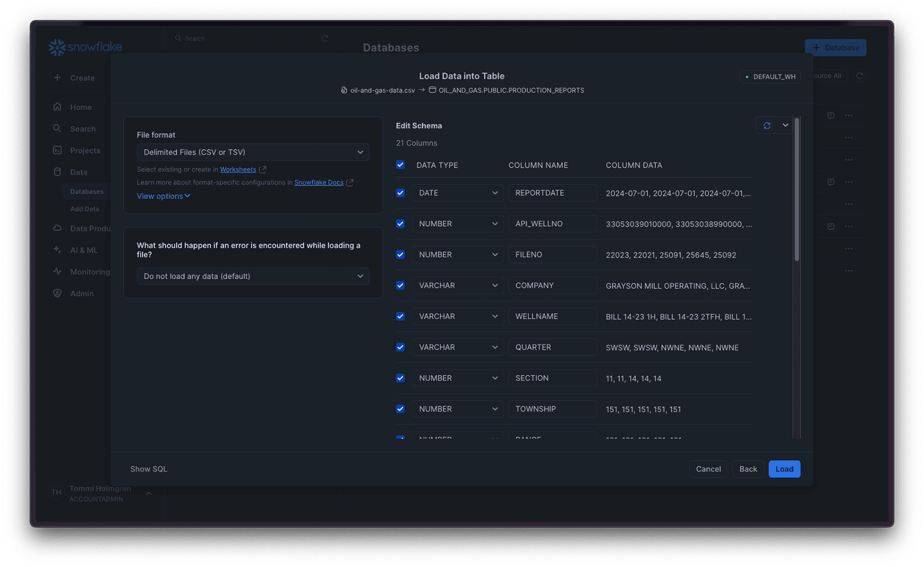Click the Home icon in sidebar
This screenshot has height=567, width=924.
[57, 107]
